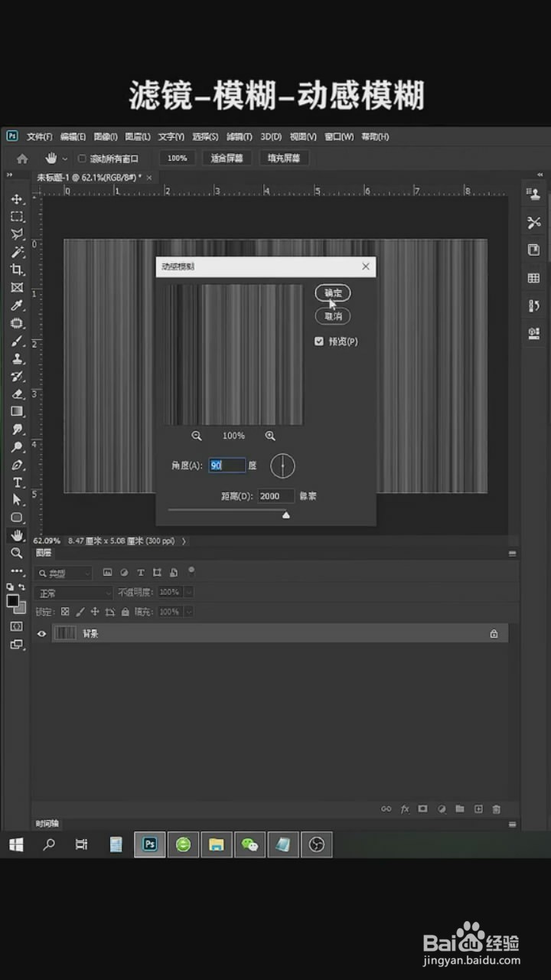Open the 类型 layer filter dropdown
Screen dimensions: 551x980
click(64, 573)
